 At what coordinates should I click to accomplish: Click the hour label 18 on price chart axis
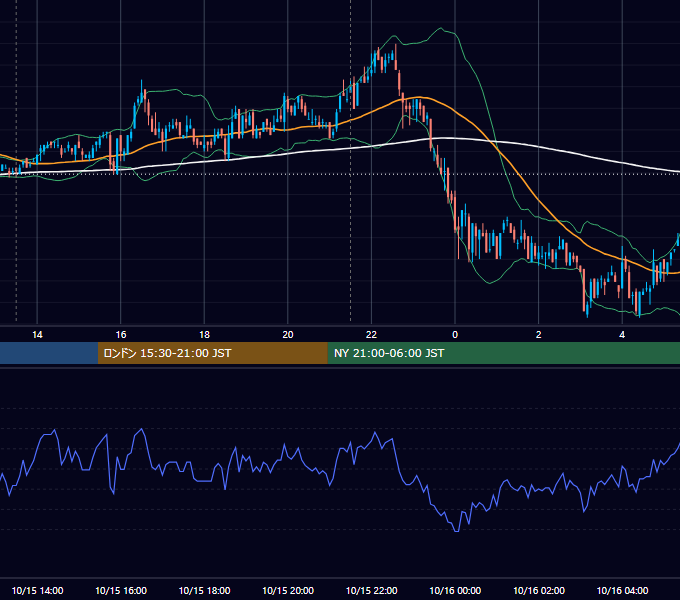[x=204, y=335]
